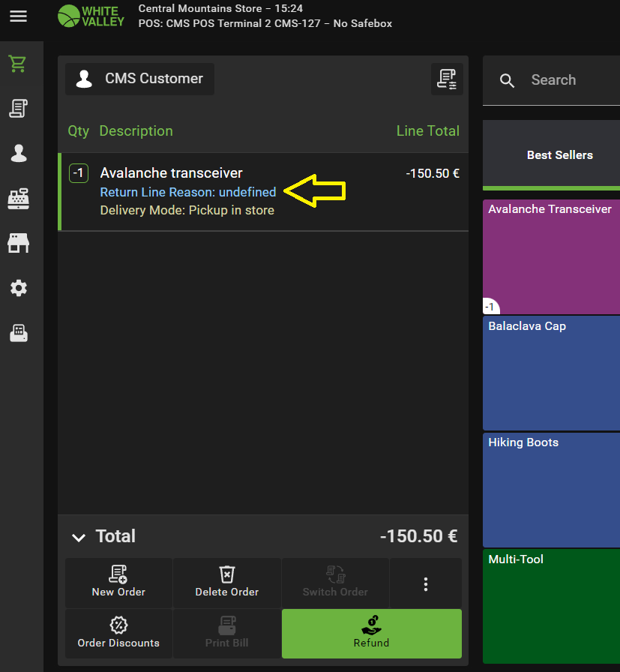
Task: Open the three-dot more actions menu
Action: pyautogui.click(x=425, y=583)
